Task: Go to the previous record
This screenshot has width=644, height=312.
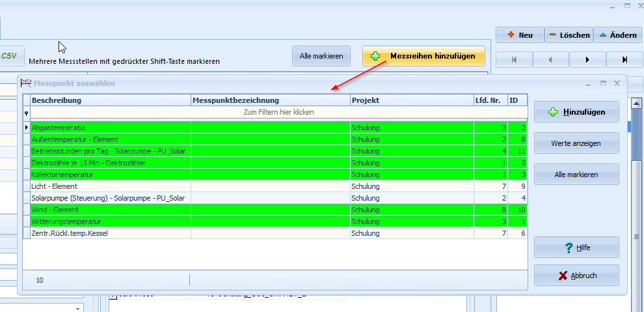Action: pos(550,60)
